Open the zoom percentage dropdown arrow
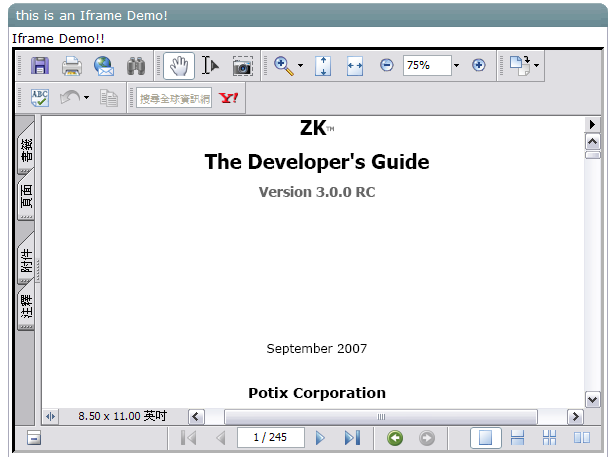 456,65
